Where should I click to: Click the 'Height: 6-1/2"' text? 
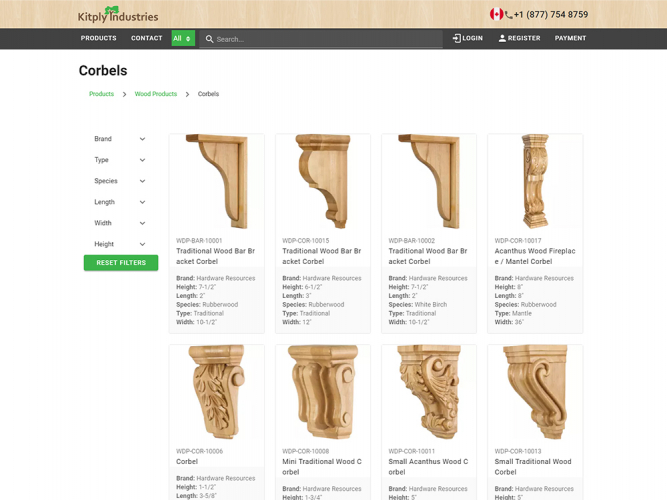tap(302, 287)
